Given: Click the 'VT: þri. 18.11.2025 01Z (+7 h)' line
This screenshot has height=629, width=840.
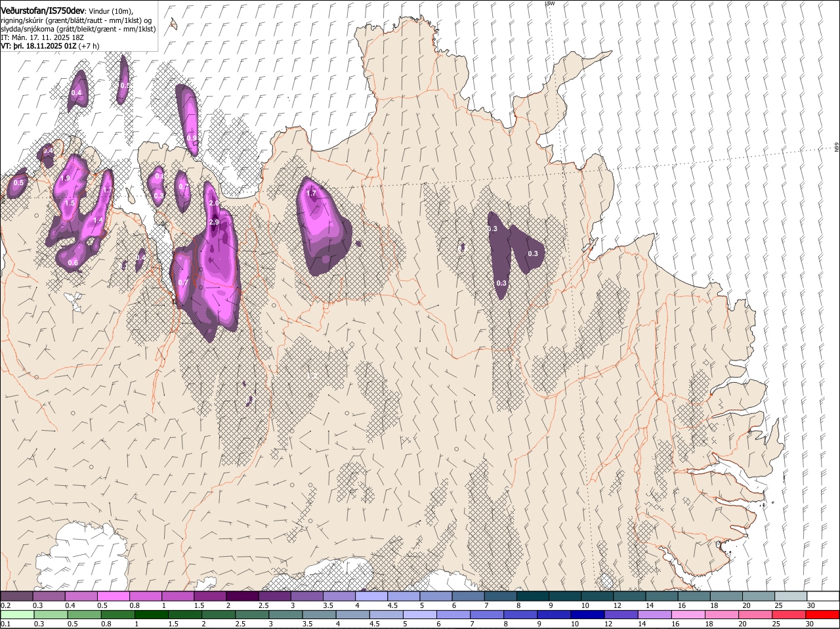Looking at the screenshot, I should click(50, 46).
